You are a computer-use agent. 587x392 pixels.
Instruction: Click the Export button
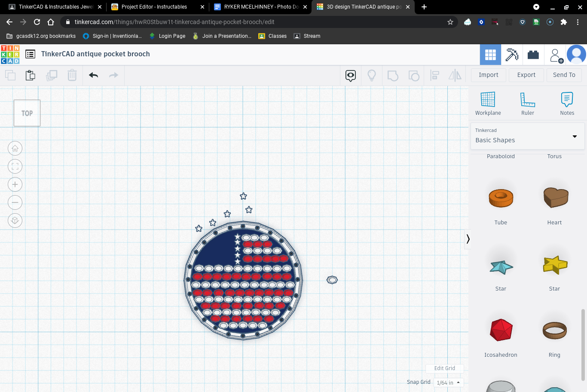(x=526, y=75)
